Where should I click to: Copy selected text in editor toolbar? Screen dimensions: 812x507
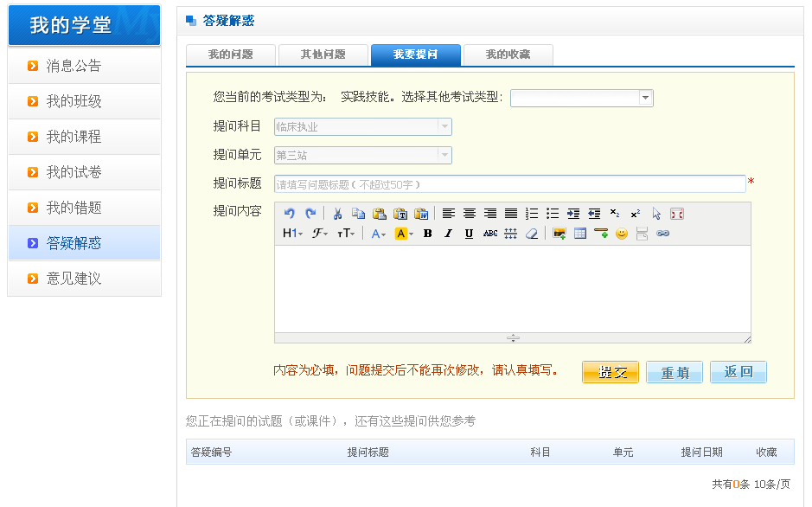point(358,214)
